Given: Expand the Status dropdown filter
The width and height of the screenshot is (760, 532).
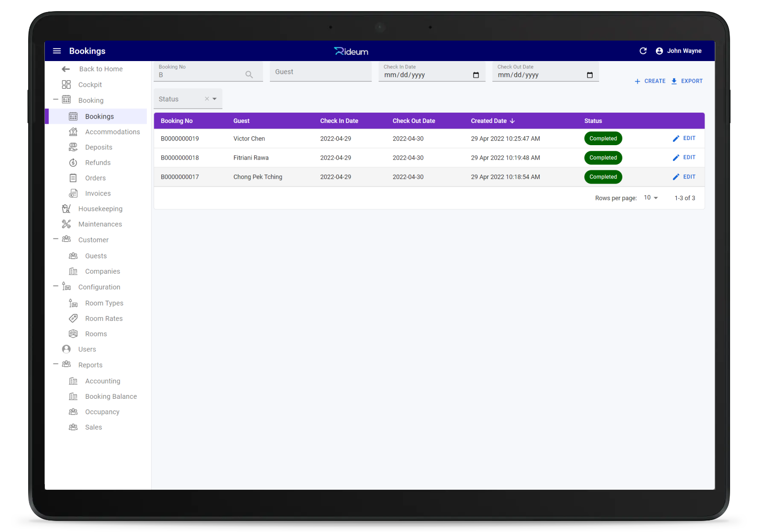Looking at the screenshot, I should click(215, 99).
